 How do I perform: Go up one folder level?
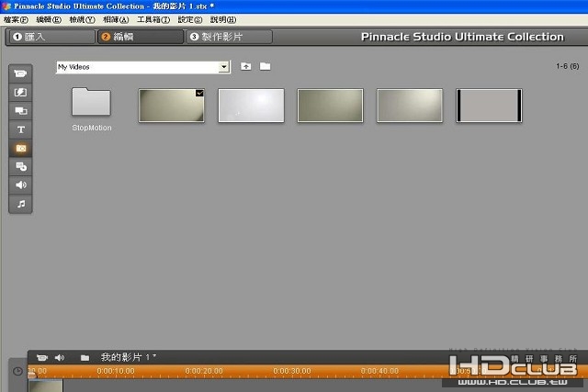[x=246, y=67]
